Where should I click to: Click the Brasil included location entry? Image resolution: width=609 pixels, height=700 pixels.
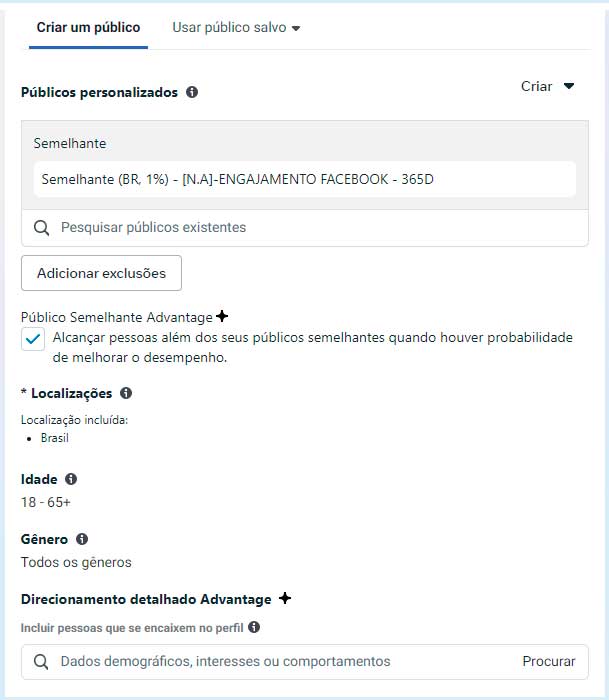pos(54,438)
